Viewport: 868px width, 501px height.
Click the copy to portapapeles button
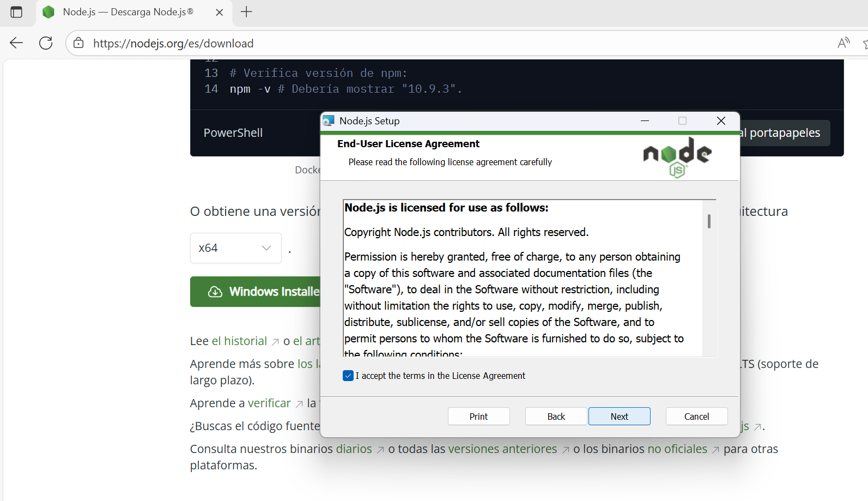pyautogui.click(x=785, y=133)
